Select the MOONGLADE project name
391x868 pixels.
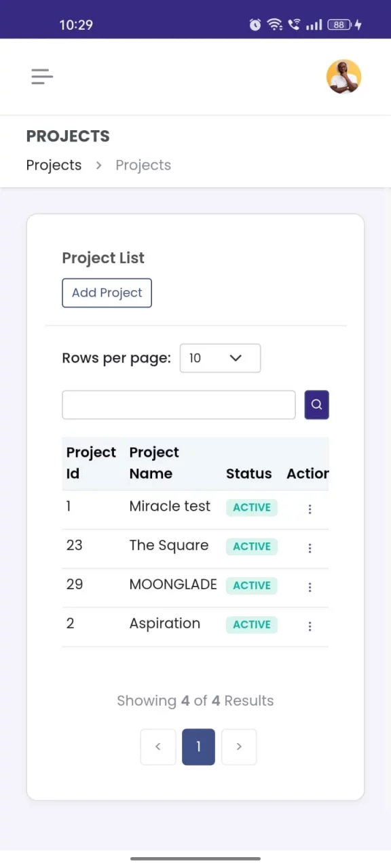(x=173, y=585)
